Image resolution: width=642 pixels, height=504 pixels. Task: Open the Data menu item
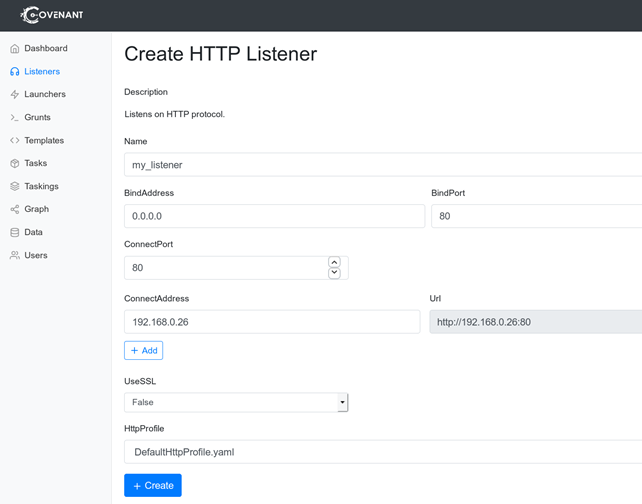(33, 232)
